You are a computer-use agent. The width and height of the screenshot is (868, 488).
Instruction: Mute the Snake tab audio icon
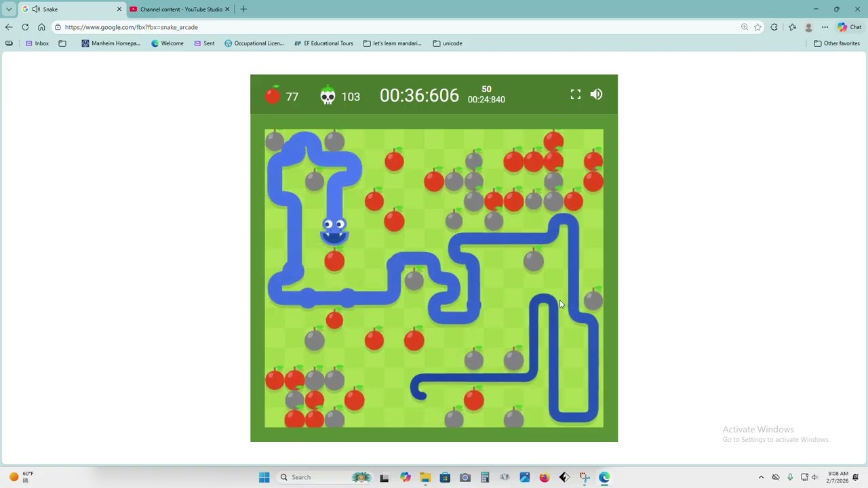click(x=36, y=9)
